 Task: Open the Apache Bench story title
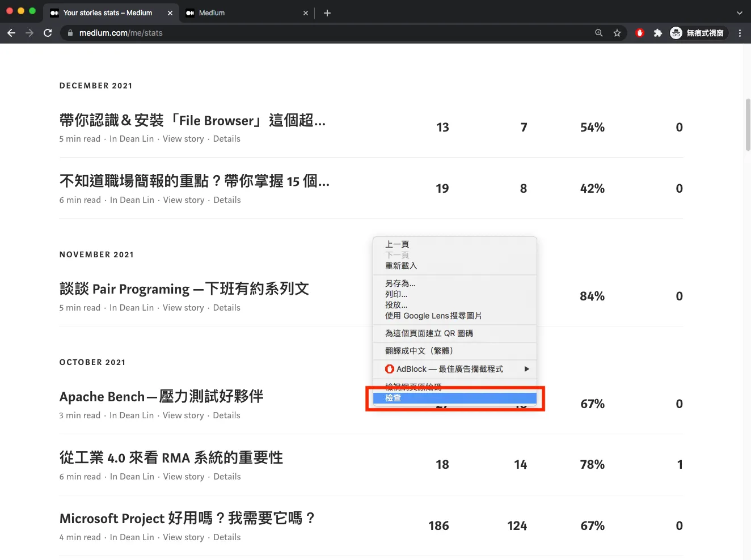[162, 397]
